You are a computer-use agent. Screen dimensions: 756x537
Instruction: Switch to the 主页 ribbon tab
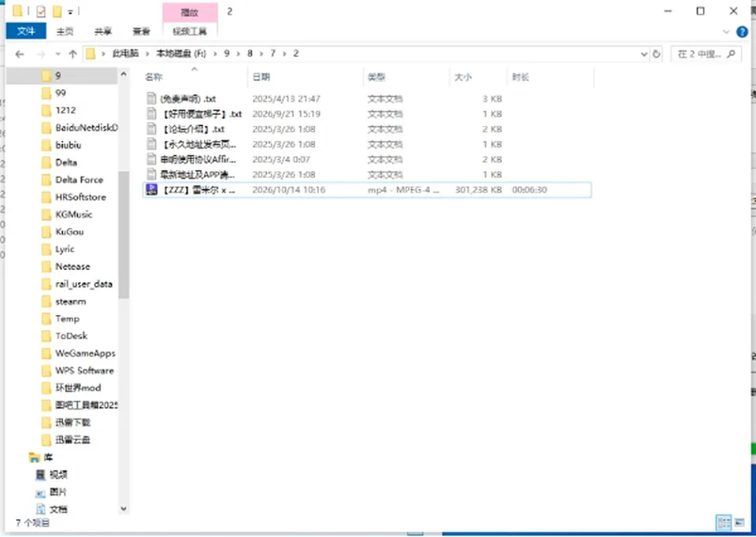point(65,31)
